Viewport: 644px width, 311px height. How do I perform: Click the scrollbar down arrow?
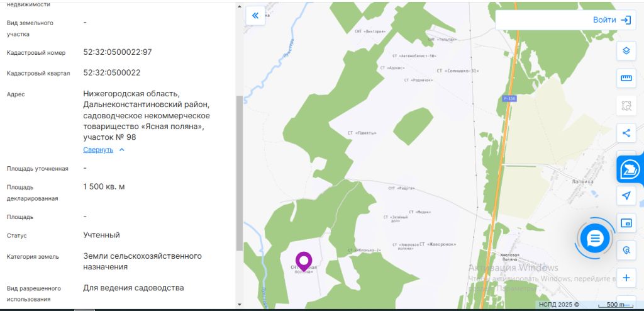pos(239,304)
